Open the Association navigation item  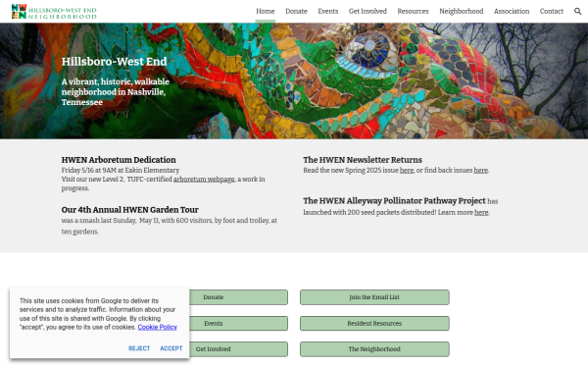512,11
